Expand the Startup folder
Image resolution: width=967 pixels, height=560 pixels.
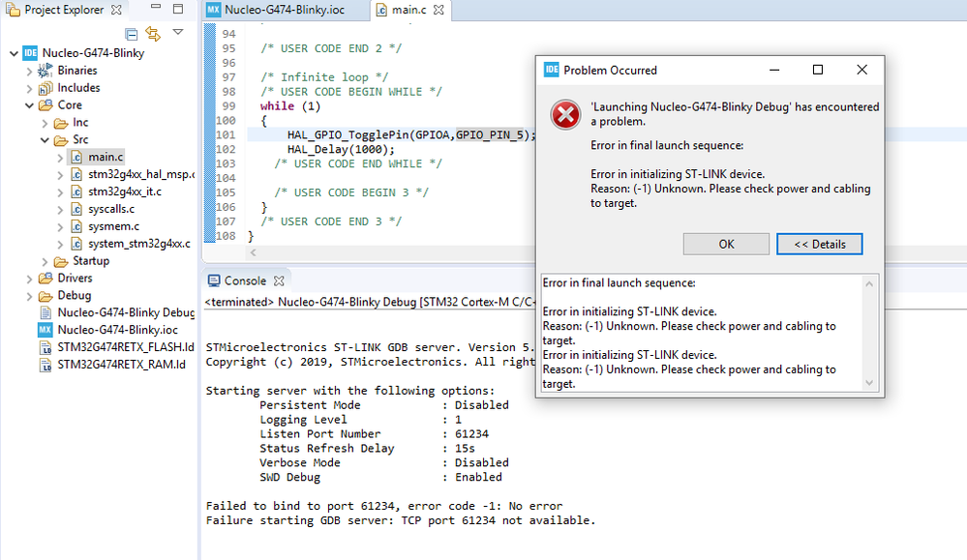click(x=45, y=261)
